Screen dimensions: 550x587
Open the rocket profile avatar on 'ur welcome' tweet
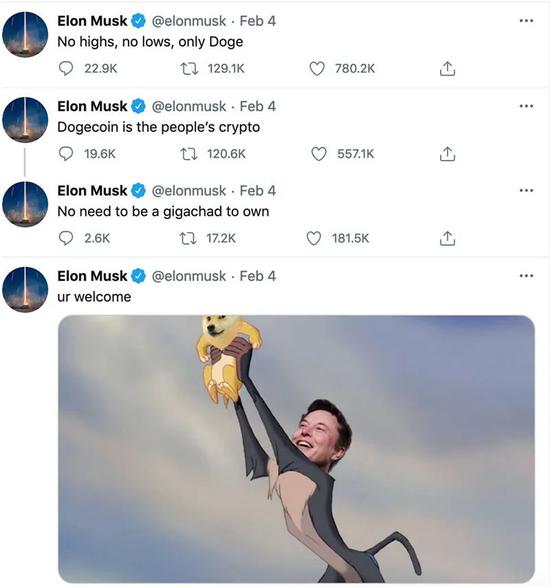click(25, 289)
